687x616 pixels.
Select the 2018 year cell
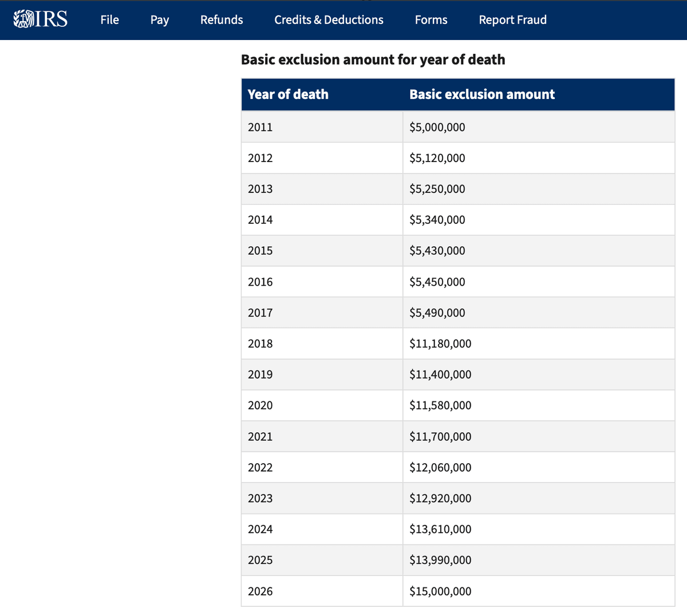coord(322,343)
